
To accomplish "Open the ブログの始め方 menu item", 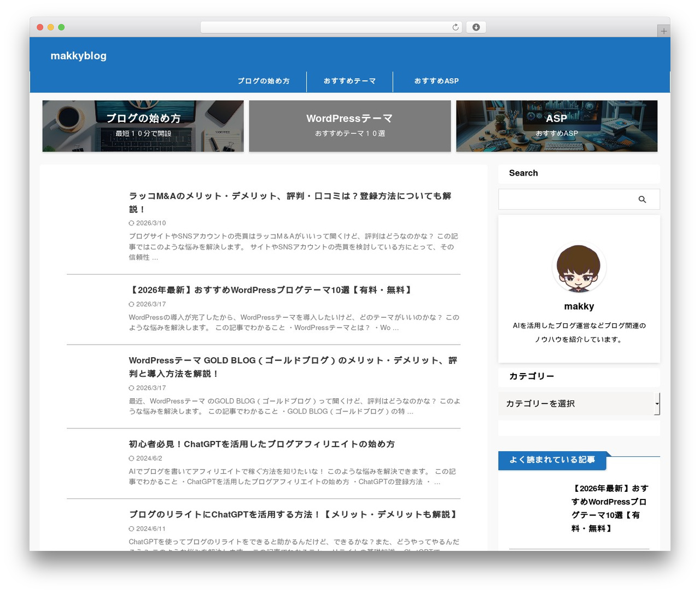I will click(264, 81).
